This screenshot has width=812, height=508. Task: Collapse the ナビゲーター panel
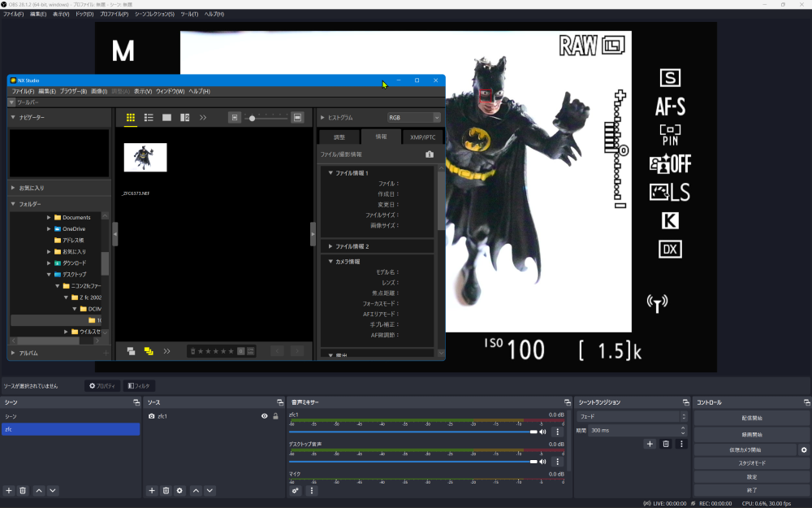(x=13, y=118)
